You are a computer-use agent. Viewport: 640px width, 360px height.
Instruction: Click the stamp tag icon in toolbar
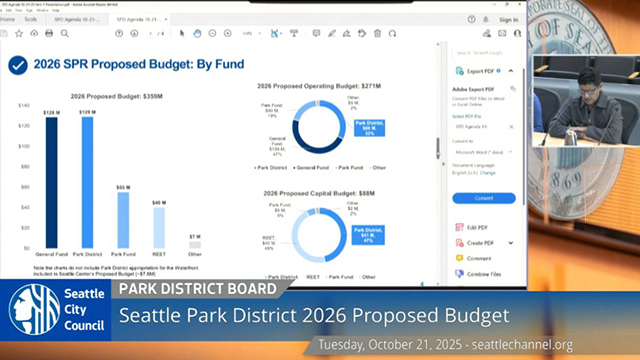[362, 33]
